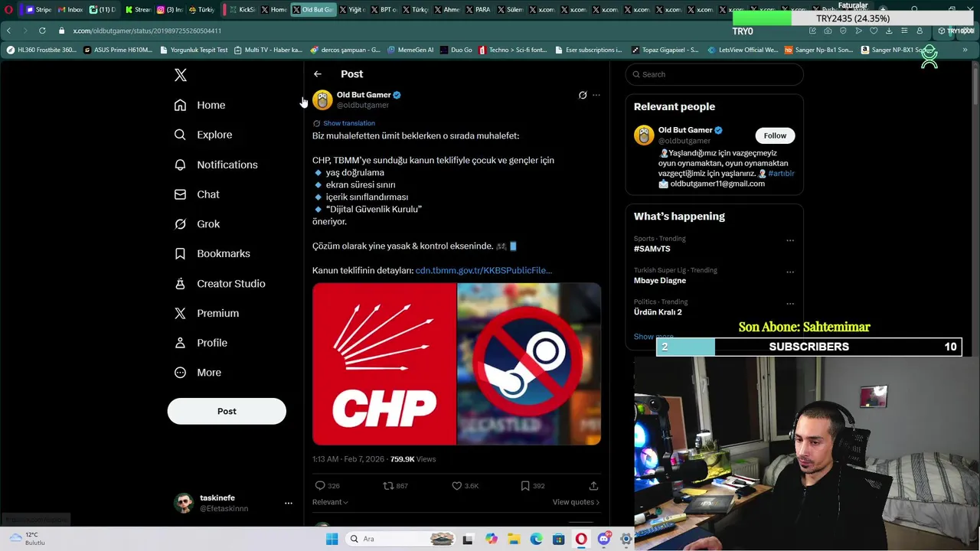Open Bookmarks in the sidebar

point(212,253)
